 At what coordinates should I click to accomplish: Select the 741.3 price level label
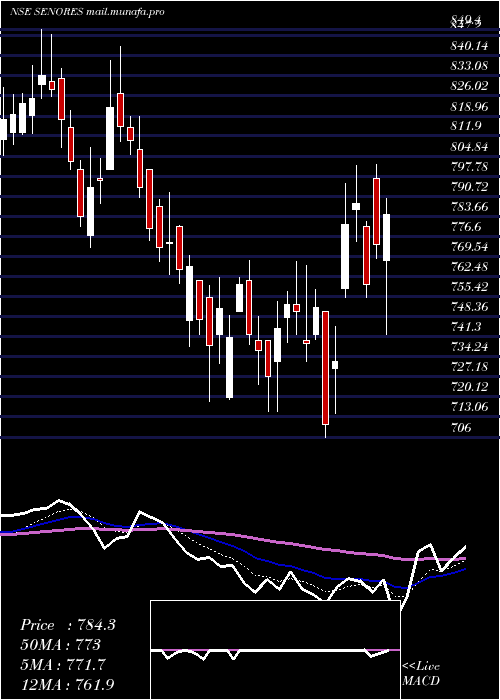click(x=466, y=327)
